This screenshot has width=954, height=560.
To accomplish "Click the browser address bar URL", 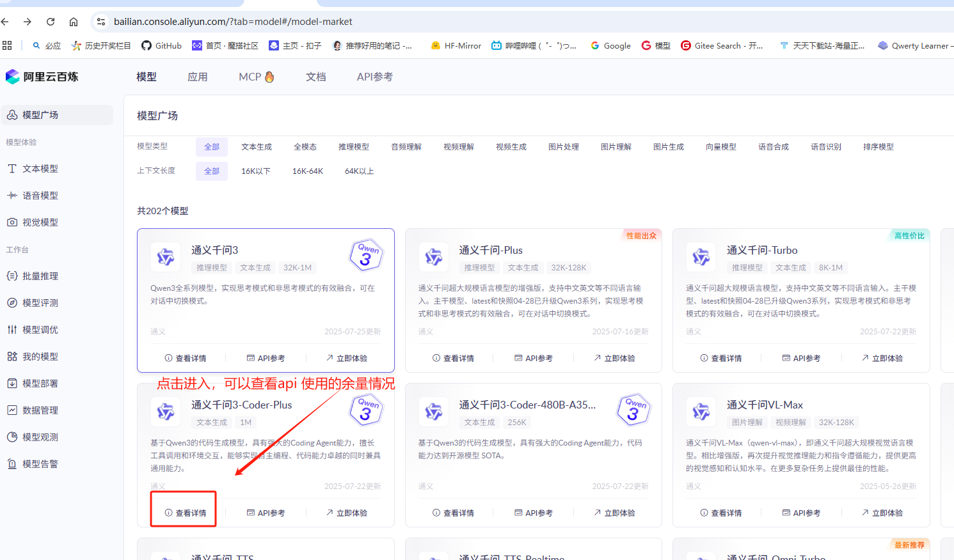I will click(233, 22).
